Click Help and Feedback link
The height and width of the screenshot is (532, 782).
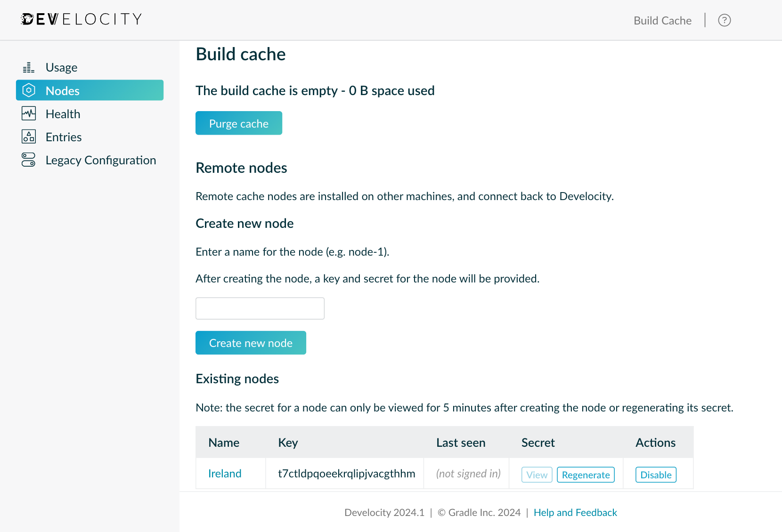(575, 512)
